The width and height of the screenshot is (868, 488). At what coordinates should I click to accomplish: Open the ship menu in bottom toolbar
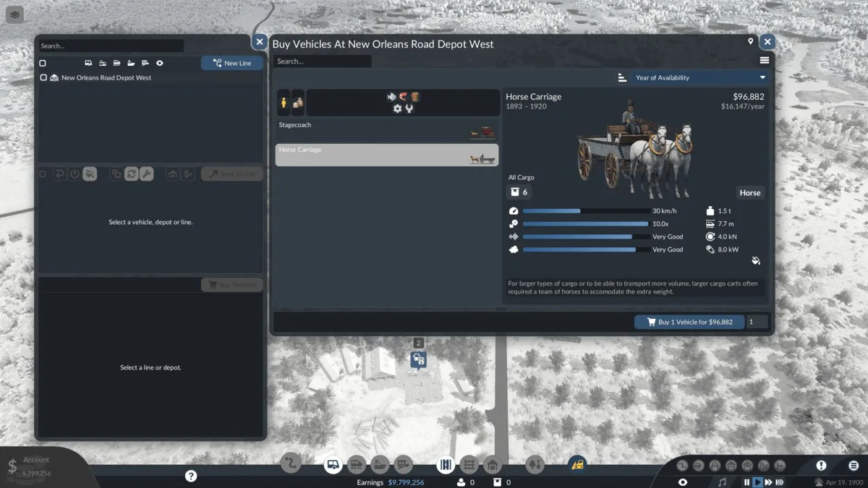(380, 465)
